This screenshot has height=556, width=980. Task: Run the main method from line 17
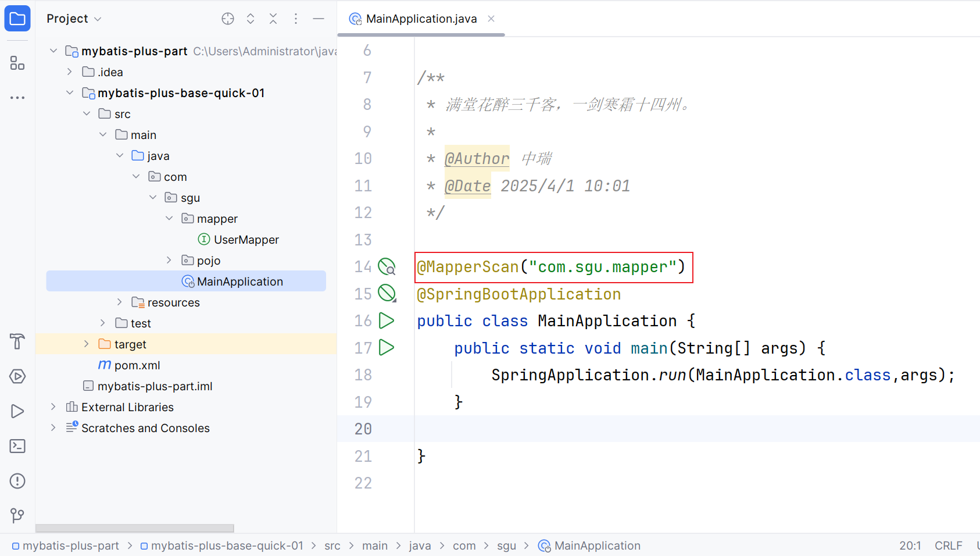pyautogui.click(x=387, y=347)
